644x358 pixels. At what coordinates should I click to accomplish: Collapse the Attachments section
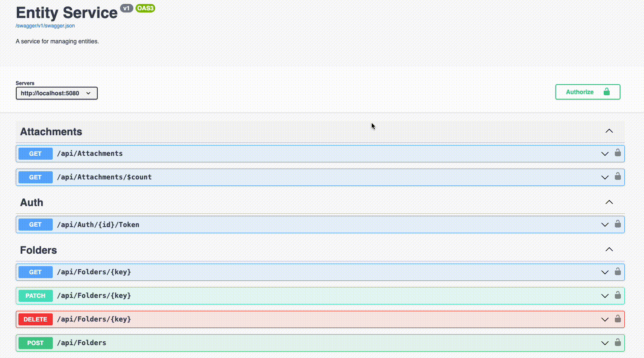coord(609,131)
